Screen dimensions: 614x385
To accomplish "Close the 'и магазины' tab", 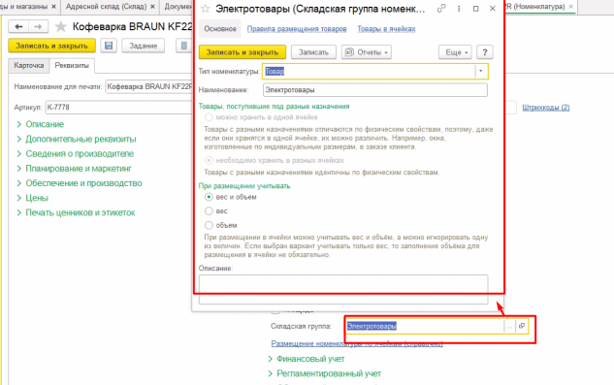I will (x=54, y=7).
